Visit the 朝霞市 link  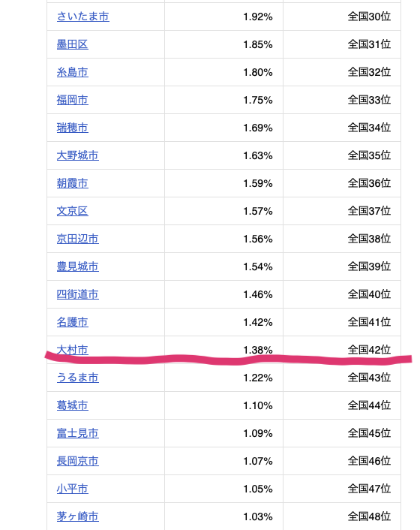[73, 183]
